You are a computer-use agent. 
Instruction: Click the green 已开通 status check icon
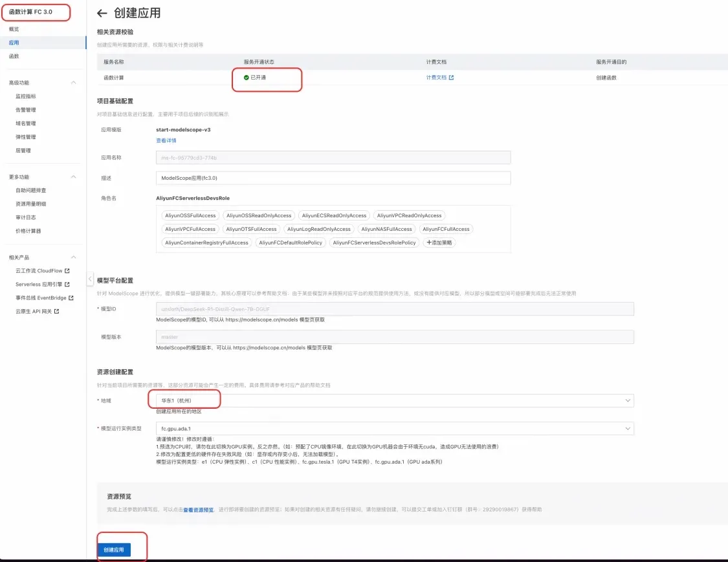pyautogui.click(x=246, y=78)
